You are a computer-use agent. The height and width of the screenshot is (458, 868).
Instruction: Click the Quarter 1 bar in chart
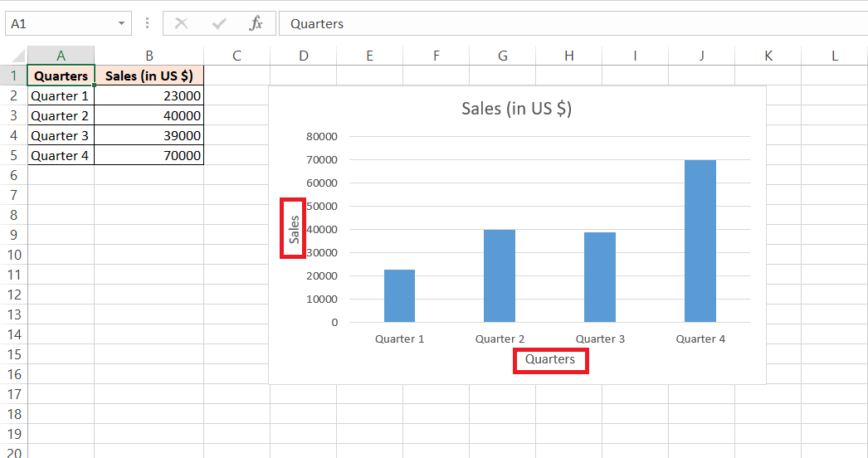399,295
